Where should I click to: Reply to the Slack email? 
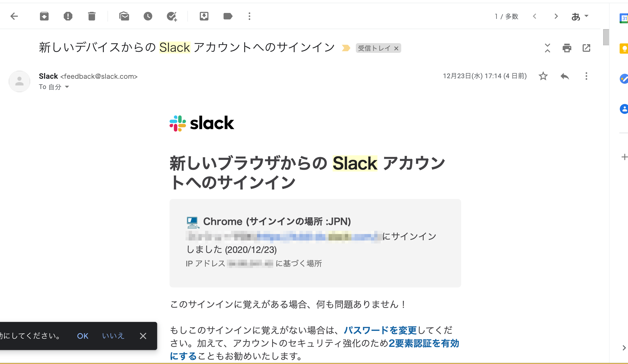[564, 76]
